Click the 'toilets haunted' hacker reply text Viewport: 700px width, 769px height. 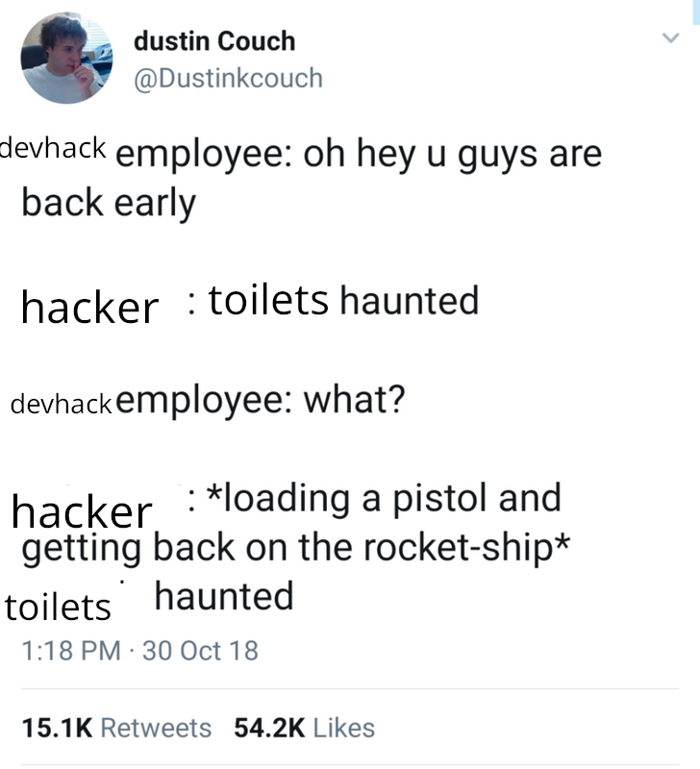click(344, 300)
